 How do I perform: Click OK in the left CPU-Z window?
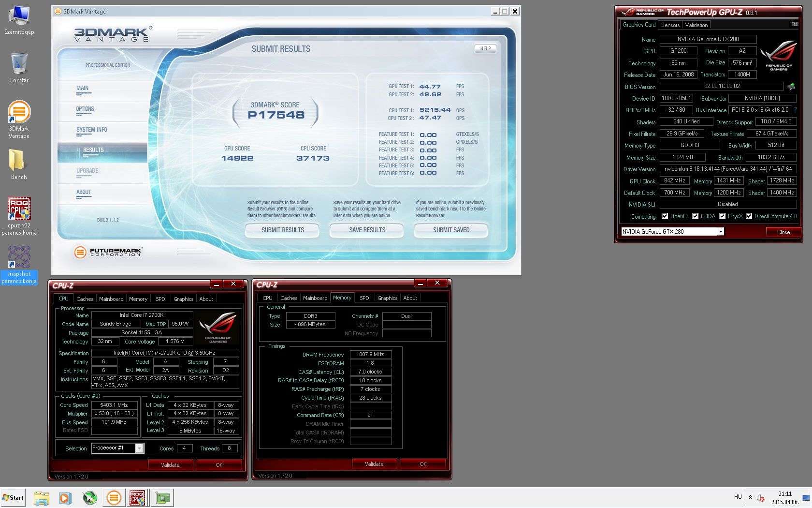pyautogui.click(x=219, y=465)
